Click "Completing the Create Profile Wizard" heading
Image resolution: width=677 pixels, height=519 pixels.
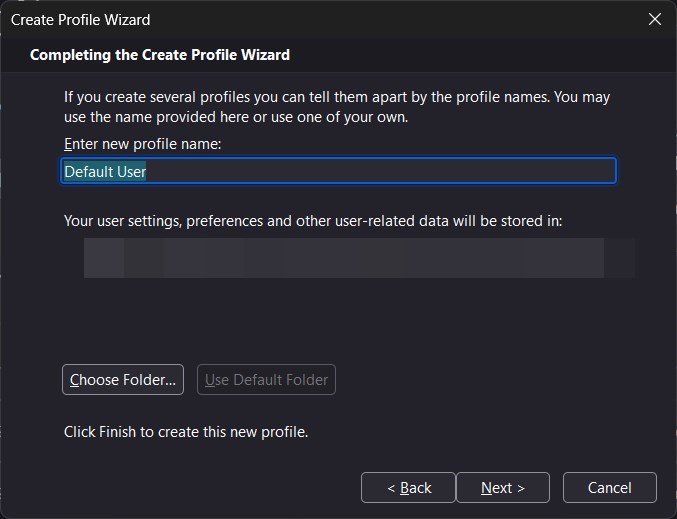pyautogui.click(x=160, y=54)
